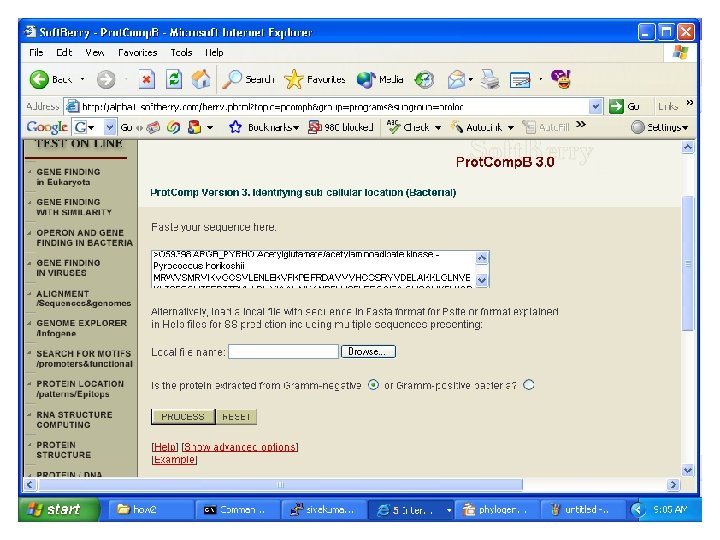This screenshot has width=720, height=540.
Task: Click the popup blocker '980 blocked' icon
Action: click(315, 127)
